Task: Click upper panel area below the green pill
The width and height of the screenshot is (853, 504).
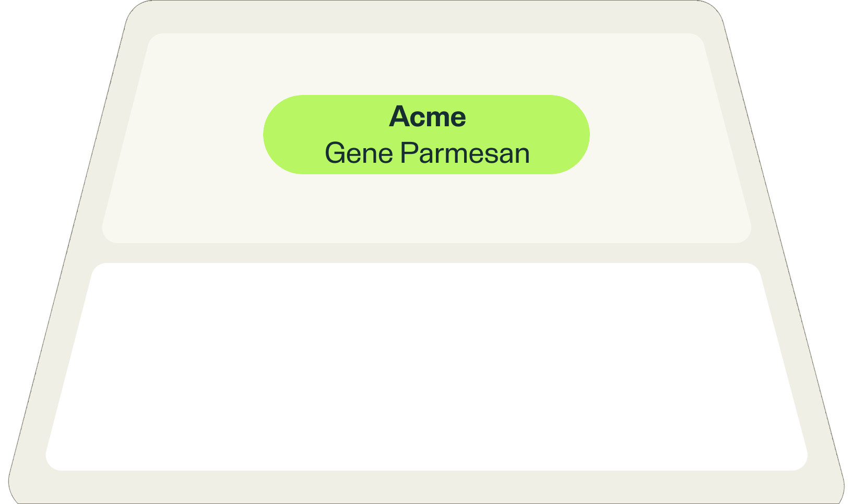Action: point(426,209)
